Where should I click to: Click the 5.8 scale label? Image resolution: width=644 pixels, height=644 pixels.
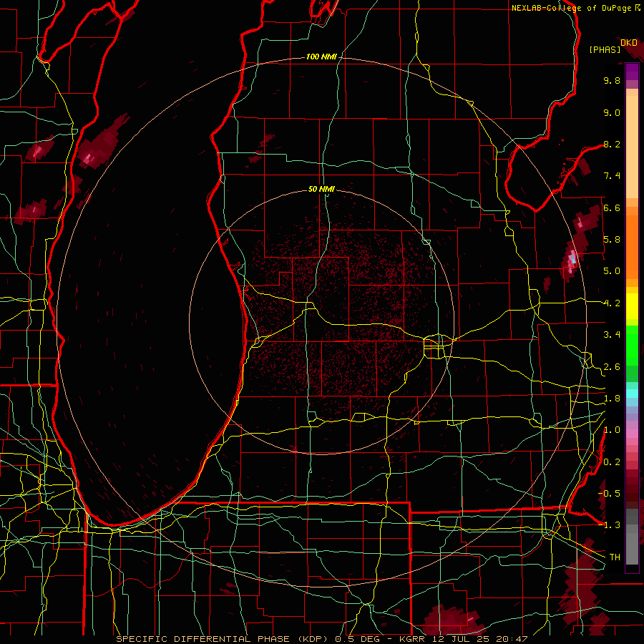[x=612, y=240]
